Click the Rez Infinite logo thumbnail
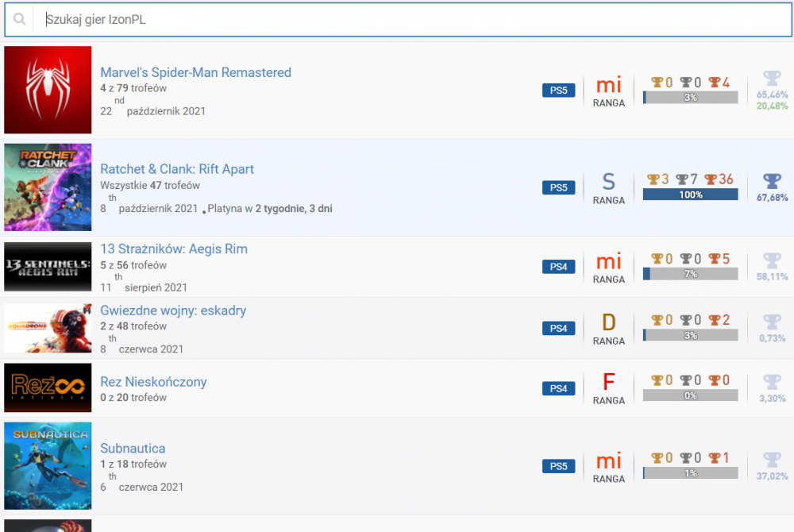 point(48,388)
